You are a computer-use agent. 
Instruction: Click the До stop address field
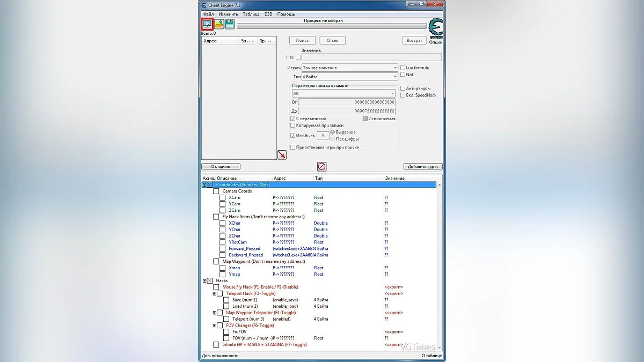(x=347, y=111)
